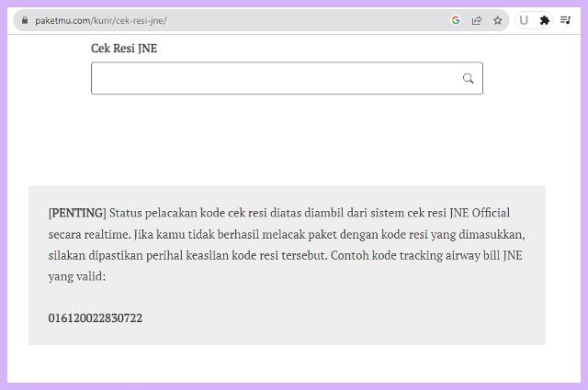Click the [PENTING] bold label
Screen dimensions: 588x390
pos(77,213)
